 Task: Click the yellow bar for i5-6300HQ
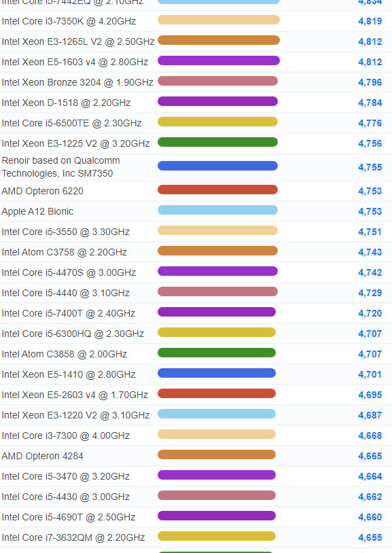217,332
